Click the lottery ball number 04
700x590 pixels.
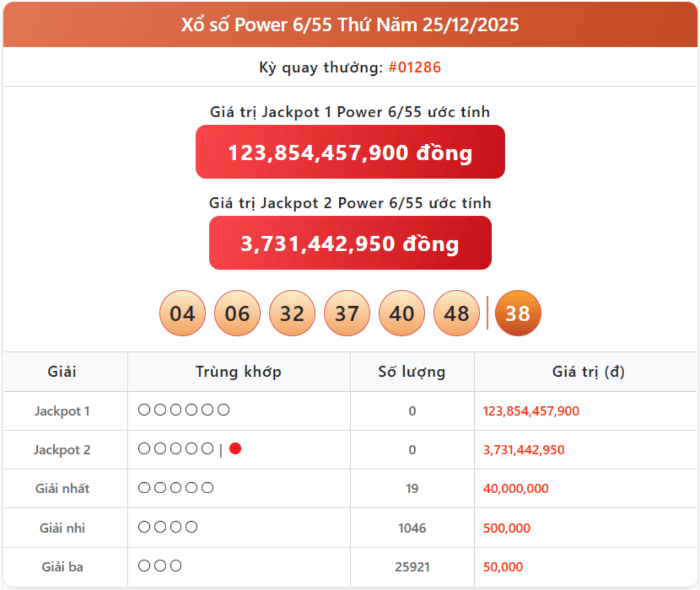(x=182, y=314)
